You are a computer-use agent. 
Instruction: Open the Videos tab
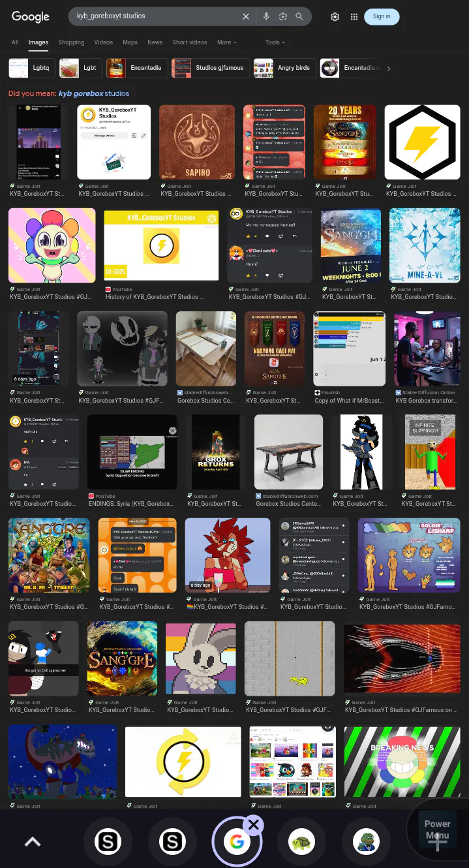pyautogui.click(x=103, y=42)
